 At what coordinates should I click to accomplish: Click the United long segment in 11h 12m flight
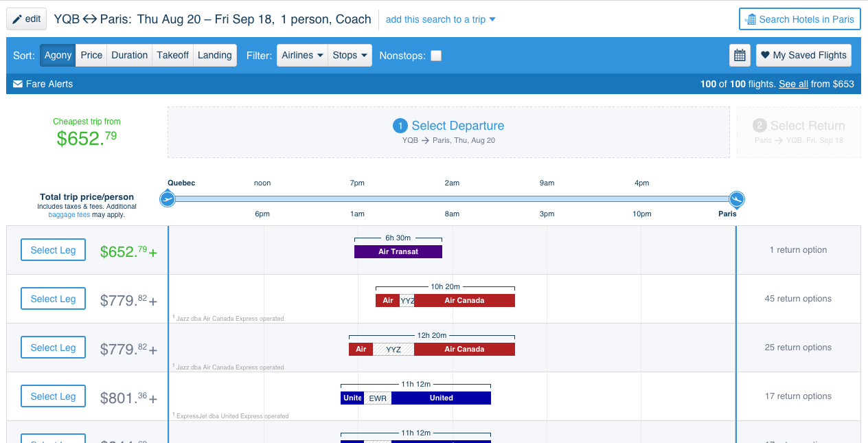pos(442,398)
